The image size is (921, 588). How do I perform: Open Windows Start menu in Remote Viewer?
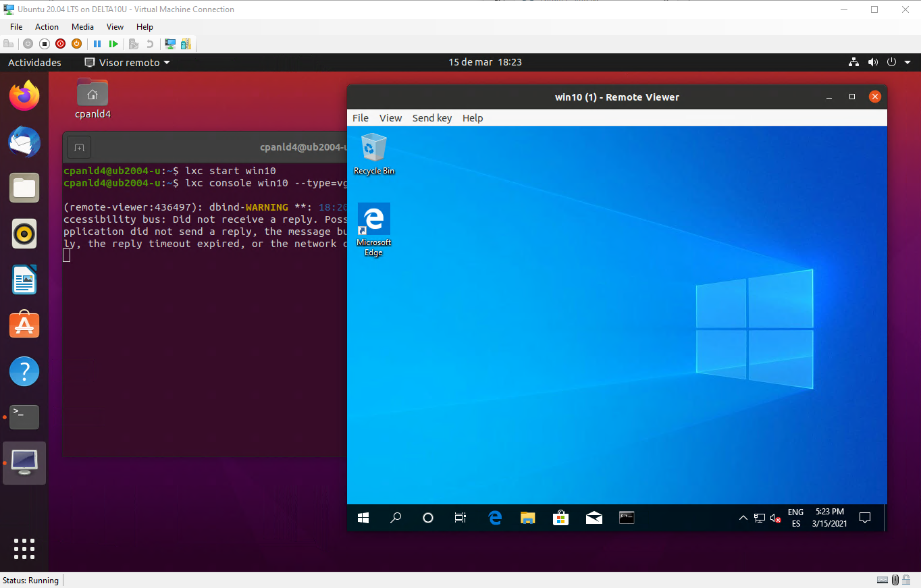click(363, 518)
